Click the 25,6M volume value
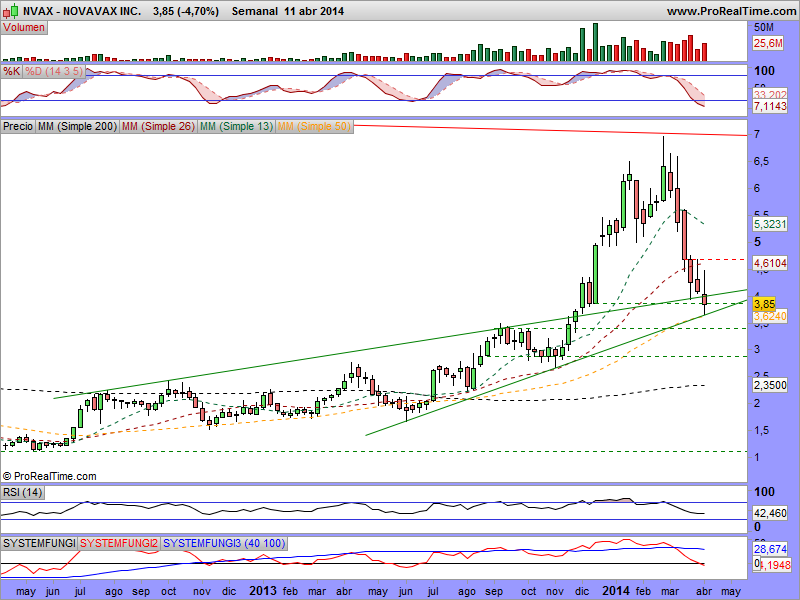Screen dimensions: 800x600 [768, 44]
